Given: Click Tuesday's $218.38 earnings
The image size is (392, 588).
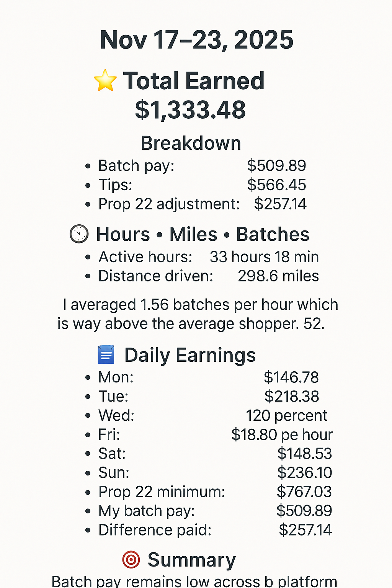Looking at the screenshot, I should 291,397.
